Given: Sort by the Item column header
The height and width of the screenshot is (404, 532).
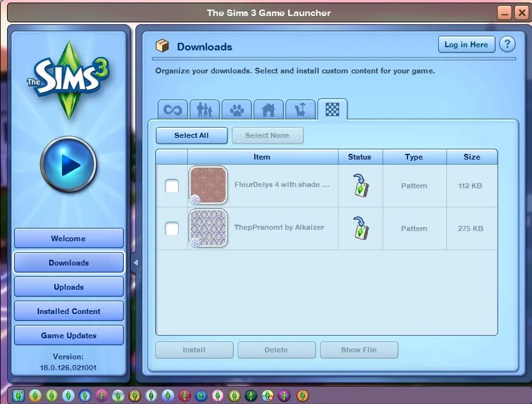Looking at the screenshot, I should [x=262, y=157].
